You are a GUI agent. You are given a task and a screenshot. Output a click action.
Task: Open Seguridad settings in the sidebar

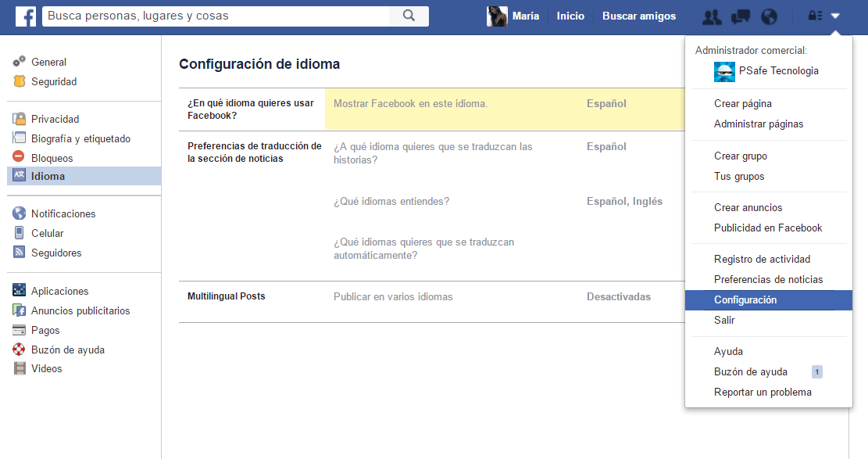pos(54,82)
